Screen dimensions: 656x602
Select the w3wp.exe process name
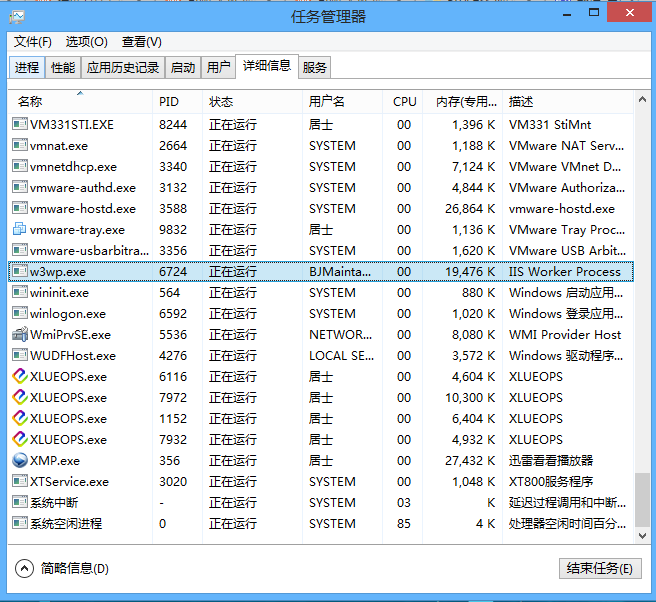pyautogui.click(x=58, y=272)
